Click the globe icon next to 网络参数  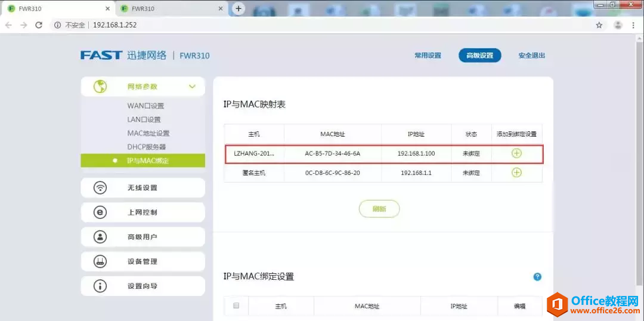[x=100, y=87]
